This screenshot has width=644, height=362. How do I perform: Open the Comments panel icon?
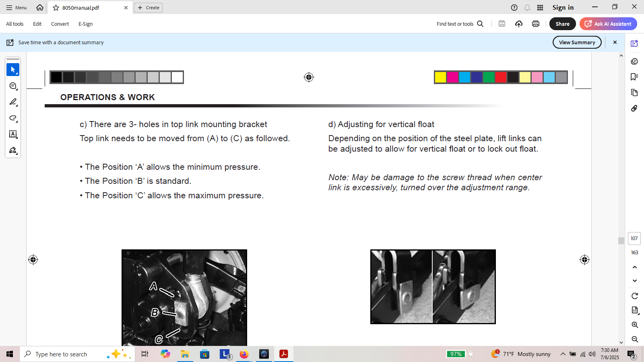634,61
